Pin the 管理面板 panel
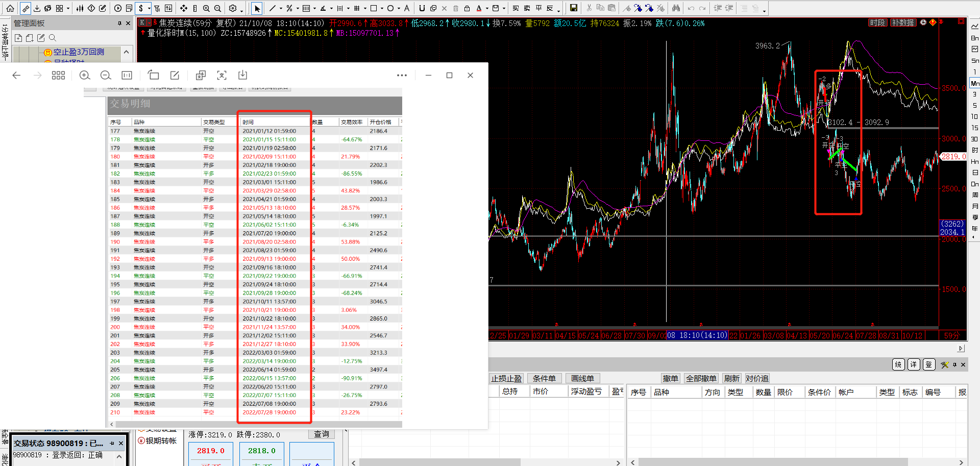Viewport: 980px width, 466px height. point(119,23)
